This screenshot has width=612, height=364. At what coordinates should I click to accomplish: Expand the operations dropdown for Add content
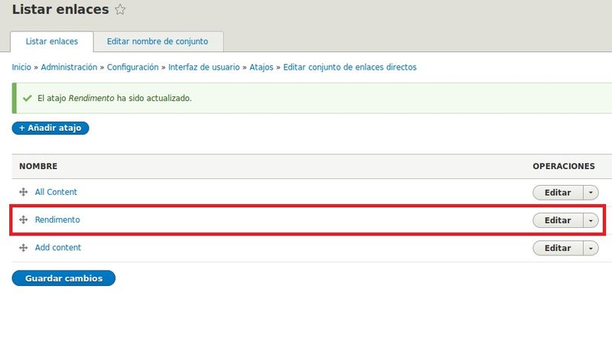[591, 248]
